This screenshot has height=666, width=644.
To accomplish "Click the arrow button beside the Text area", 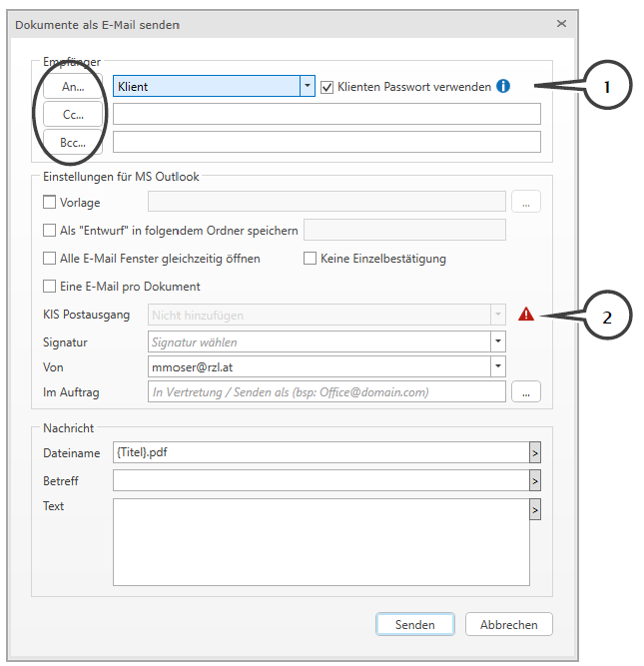I will [x=535, y=510].
